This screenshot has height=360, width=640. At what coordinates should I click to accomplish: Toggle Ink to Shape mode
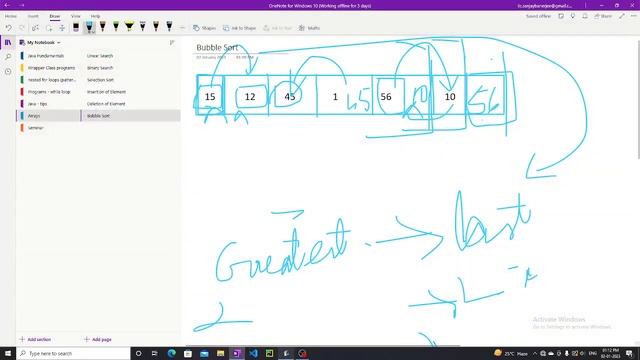pyautogui.click(x=239, y=28)
